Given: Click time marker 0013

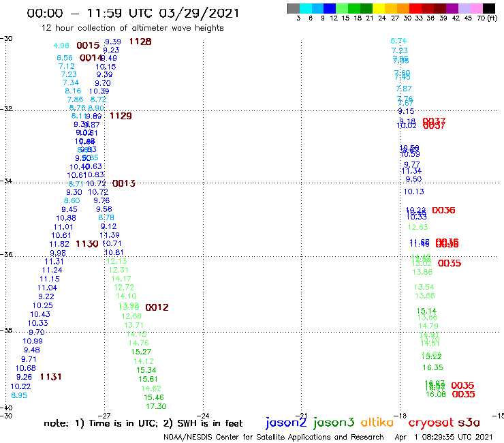Looking at the screenshot, I should (124, 183).
